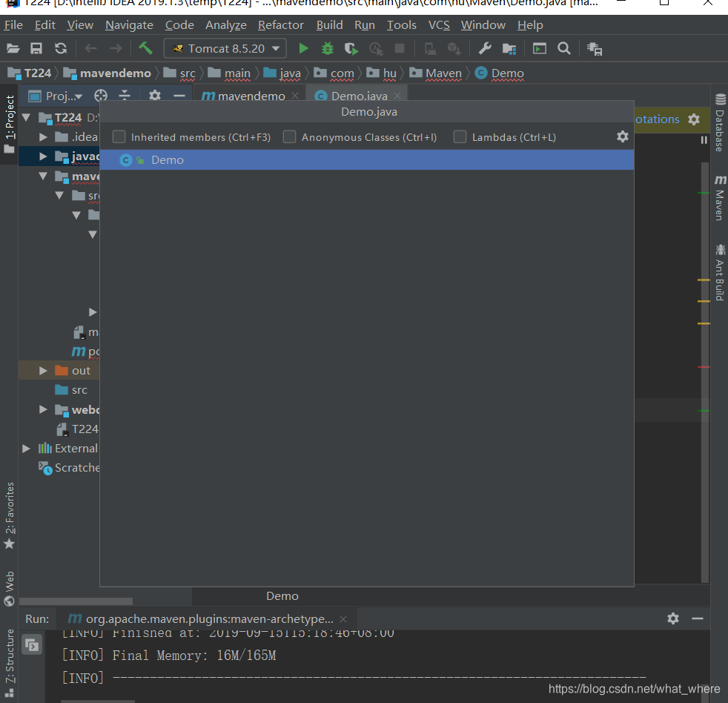Enable the Anonymous Classes checkbox
Viewport: 728px width, 703px height.
(x=289, y=136)
